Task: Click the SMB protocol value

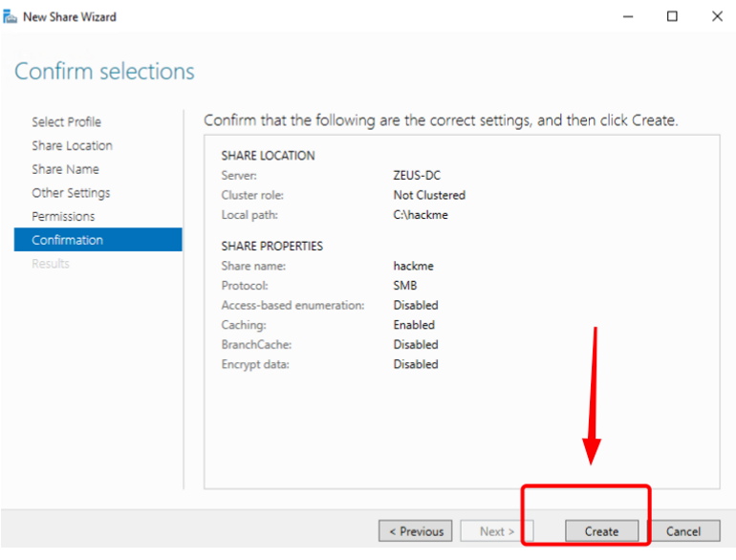Action: (x=405, y=286)
